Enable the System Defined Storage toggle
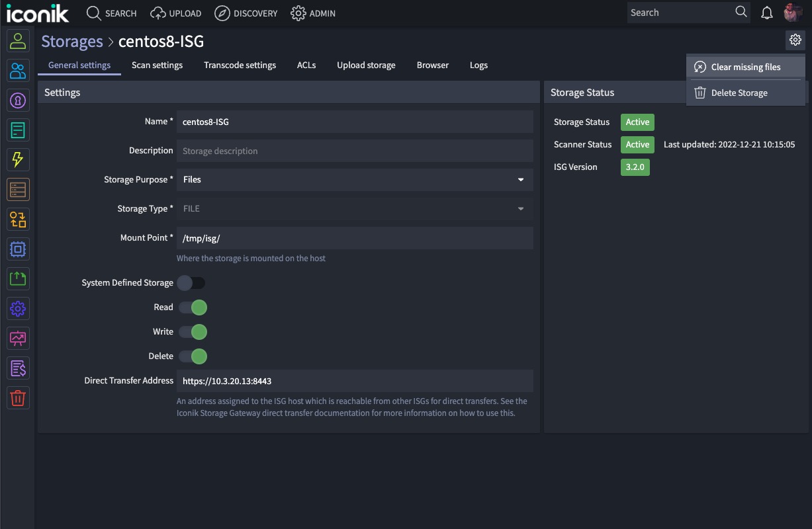The image size is (812, 529). 191,282
